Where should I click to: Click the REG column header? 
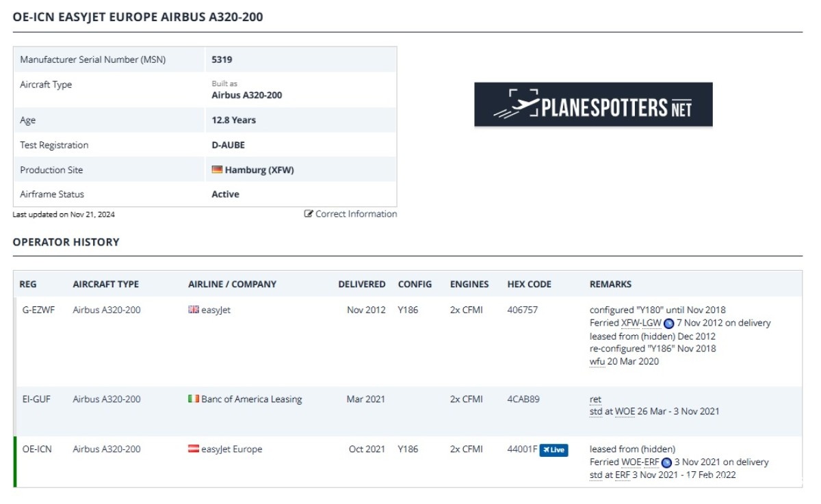pyautogui.click(x=28, y=284)
